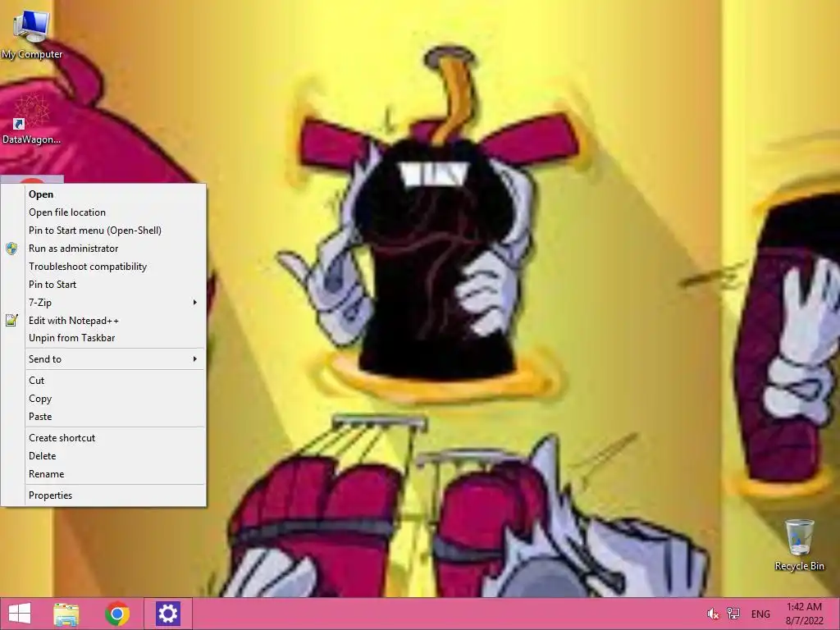The image size is (840, 630).
Task: Click the muted volume tray icon
Action: [x=713, y=614]
